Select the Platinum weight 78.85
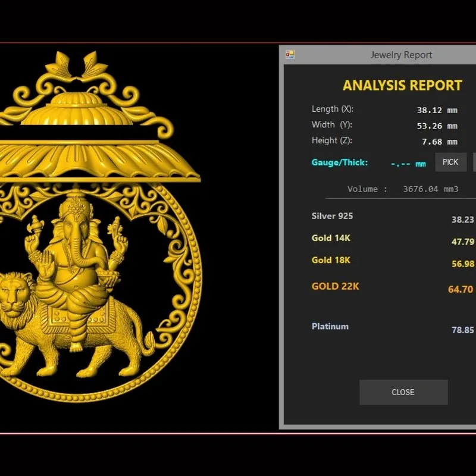476x476 pixels. (x=463, y=330)
